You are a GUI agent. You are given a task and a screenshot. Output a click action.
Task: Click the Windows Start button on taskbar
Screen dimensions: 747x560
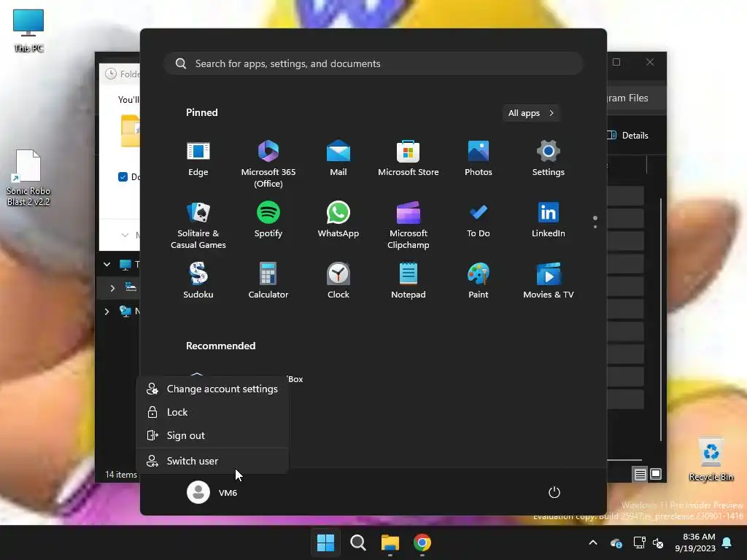click(x=326, y=542)
